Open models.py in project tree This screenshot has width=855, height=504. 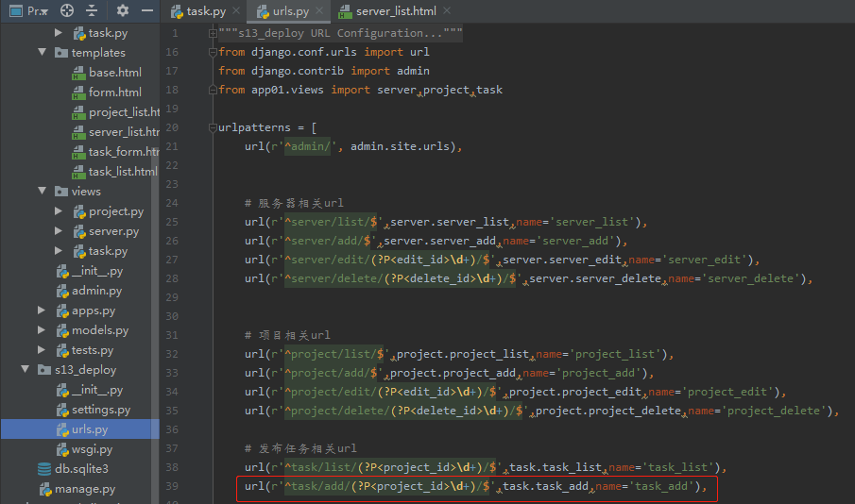tap(100, 330)
